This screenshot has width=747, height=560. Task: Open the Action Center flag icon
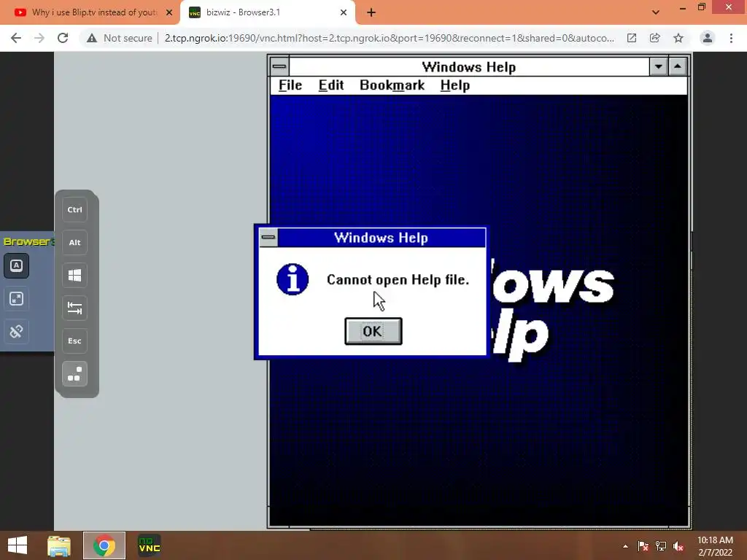(643, 546)
